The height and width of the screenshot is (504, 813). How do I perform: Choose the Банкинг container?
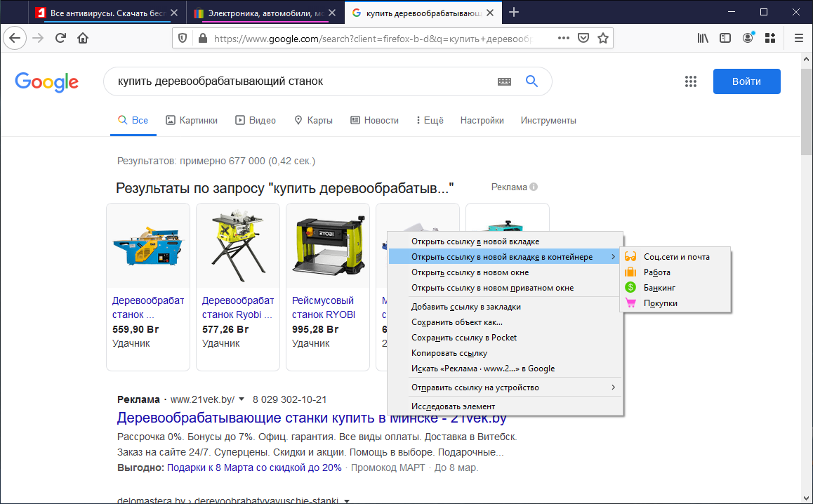click(x=675, y=288)
